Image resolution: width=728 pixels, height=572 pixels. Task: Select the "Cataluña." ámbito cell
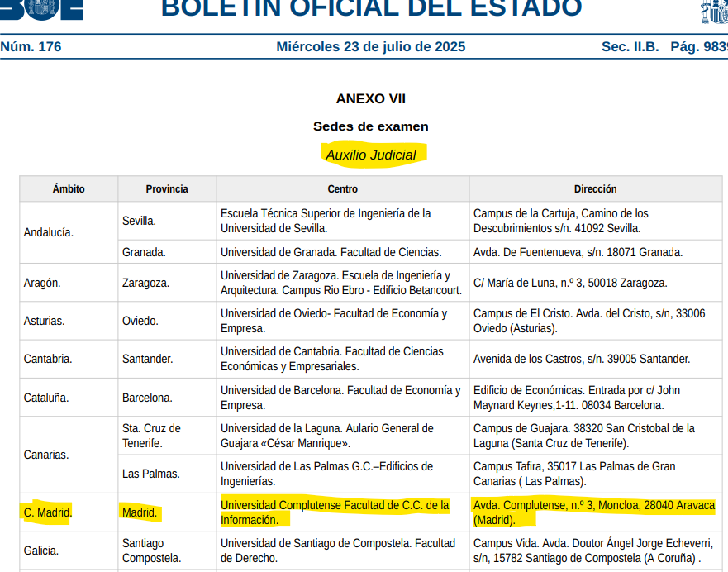point(69,398)
